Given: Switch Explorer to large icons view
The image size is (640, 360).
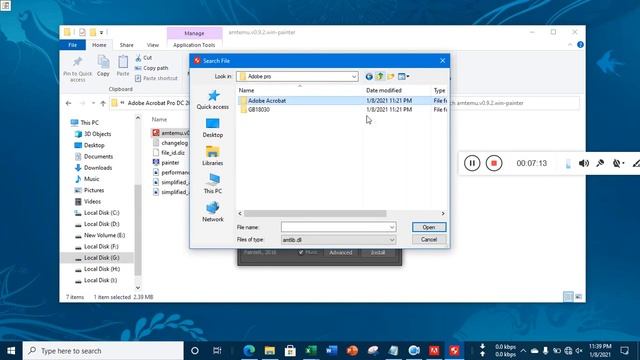Looking at the screenshot, I should tap(579, 297).
